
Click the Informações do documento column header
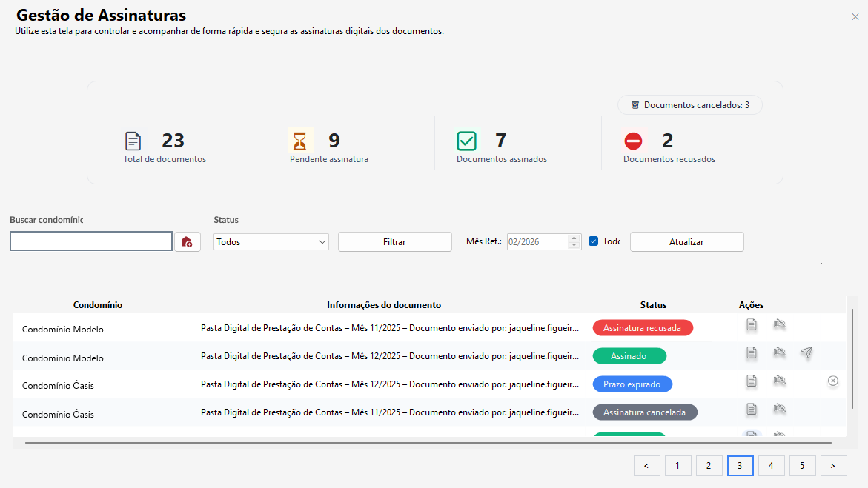[384, 305]
